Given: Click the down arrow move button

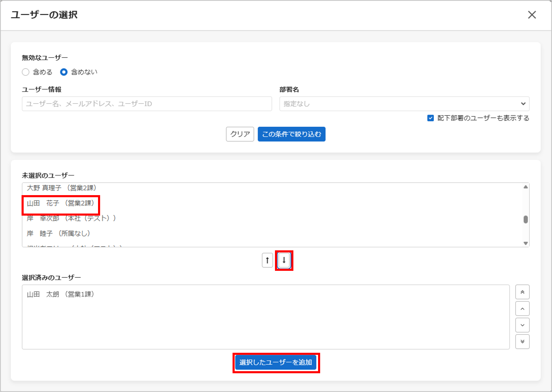Looking at the screenshot, I should [x=284, y=260].
